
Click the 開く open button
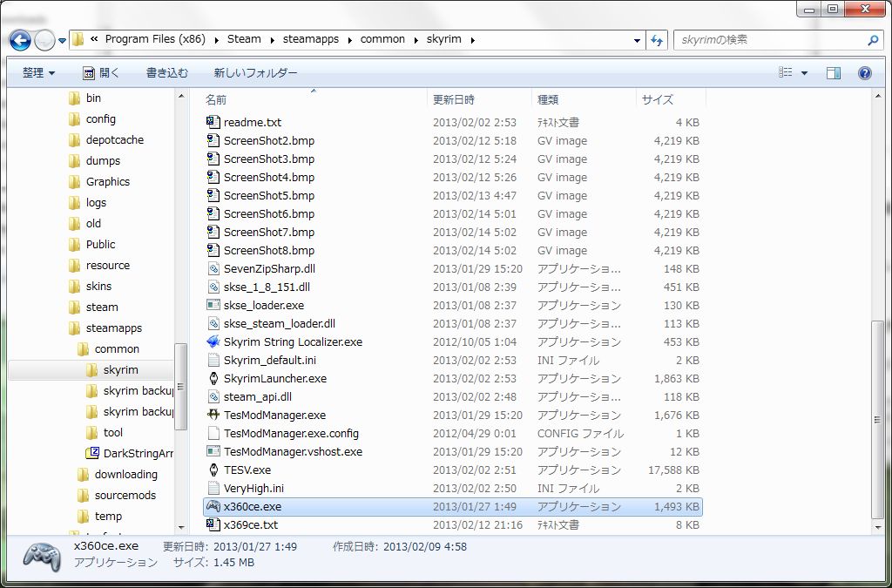(101, 73)
